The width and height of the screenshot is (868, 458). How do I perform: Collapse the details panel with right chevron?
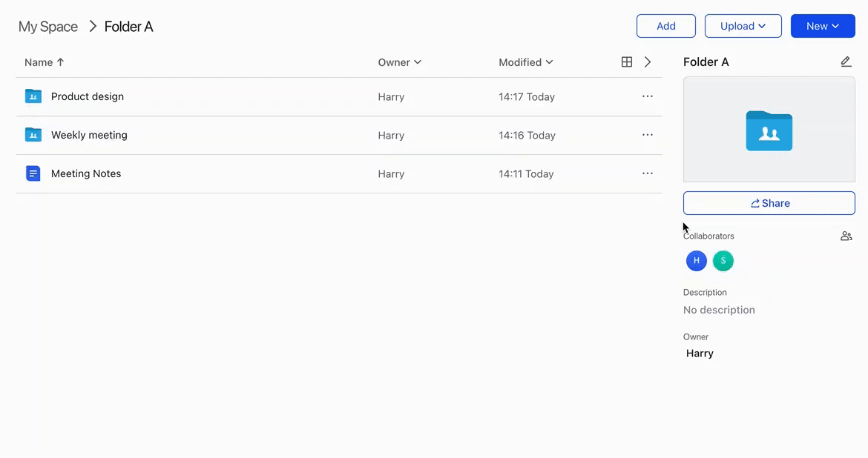pyautogui.click(x=648, y=62)
